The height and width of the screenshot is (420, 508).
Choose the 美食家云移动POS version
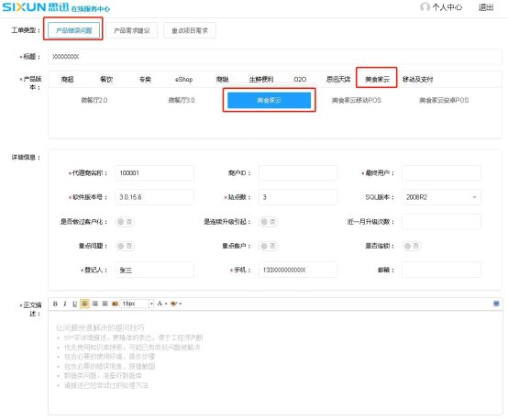357,101
